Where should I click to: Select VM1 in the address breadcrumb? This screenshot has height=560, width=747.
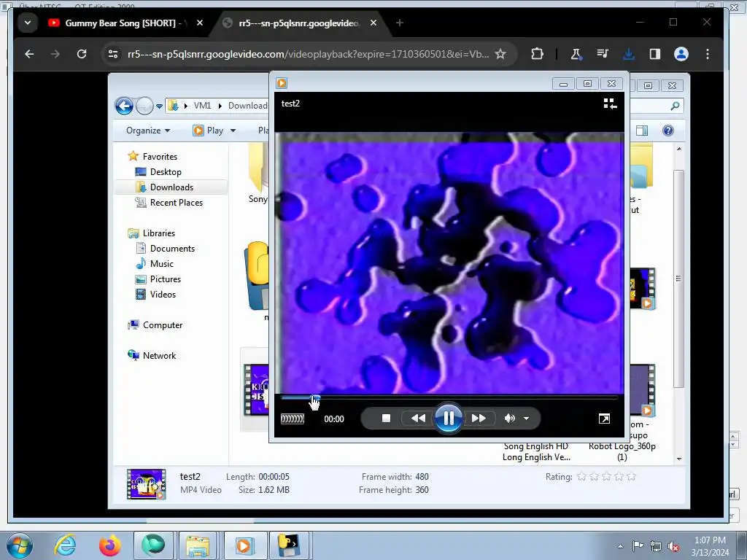(202, 106)
